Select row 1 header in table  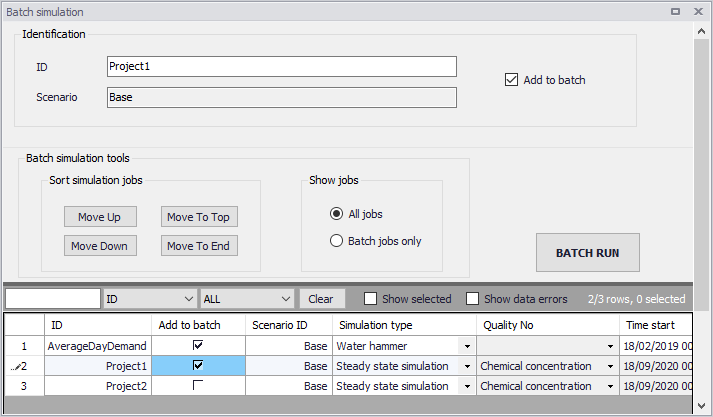coord(25,347)
